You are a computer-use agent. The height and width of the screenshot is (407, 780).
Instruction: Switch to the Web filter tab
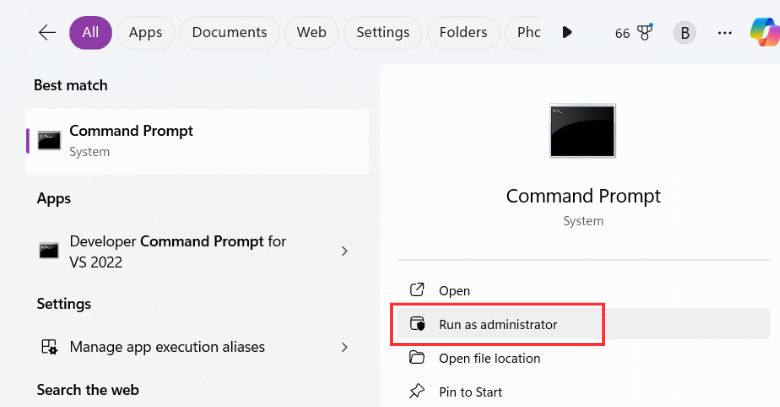click(311, 33)
